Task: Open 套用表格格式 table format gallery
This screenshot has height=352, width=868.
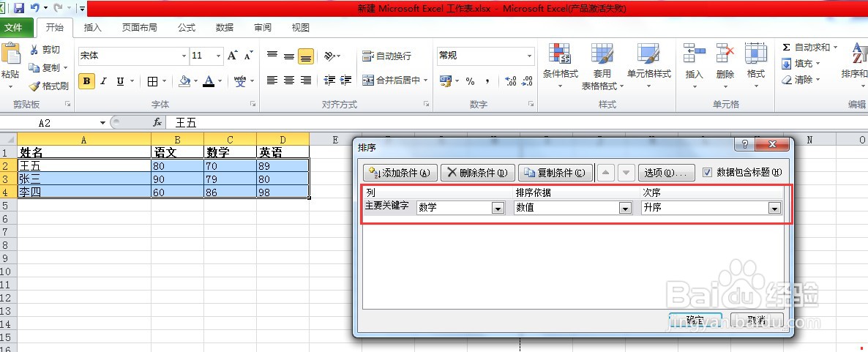Action: point(602,67)
